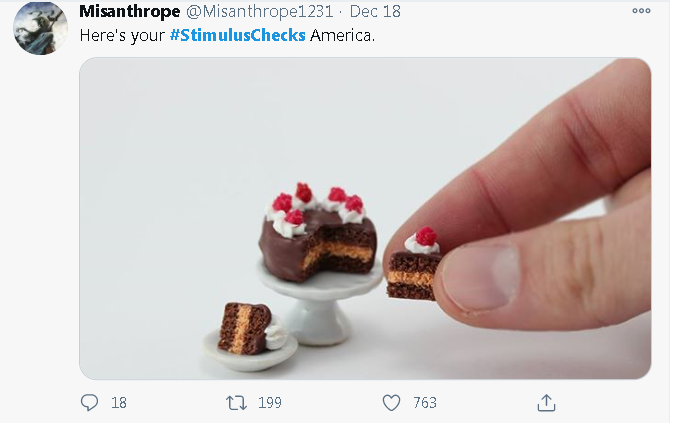Click the Misanthrope display name
Image resolution: width=681 pixels, height=423 pixels.
point(130,11)
